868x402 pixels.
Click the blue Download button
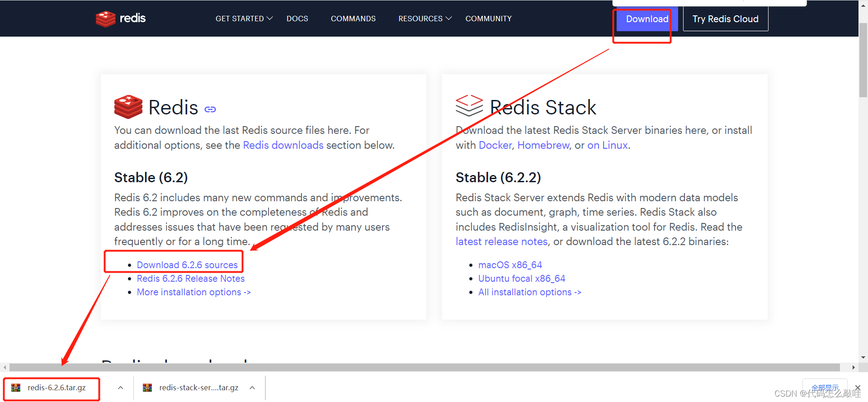point(647,19)
